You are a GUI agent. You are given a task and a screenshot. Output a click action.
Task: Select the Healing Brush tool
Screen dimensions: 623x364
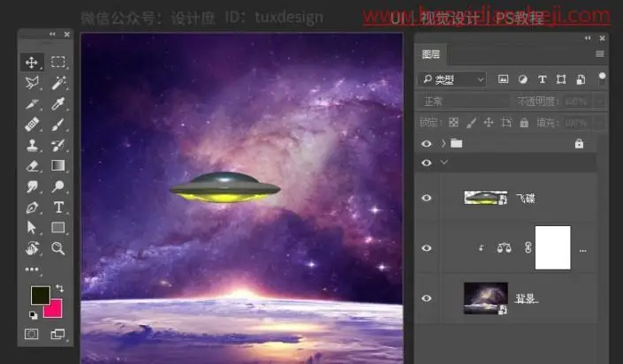[x=32, y=125]
